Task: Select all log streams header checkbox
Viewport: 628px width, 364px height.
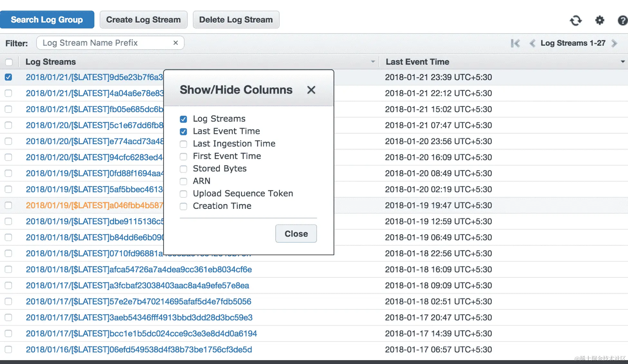Action: pyautogui.click(x=9, y=62)
